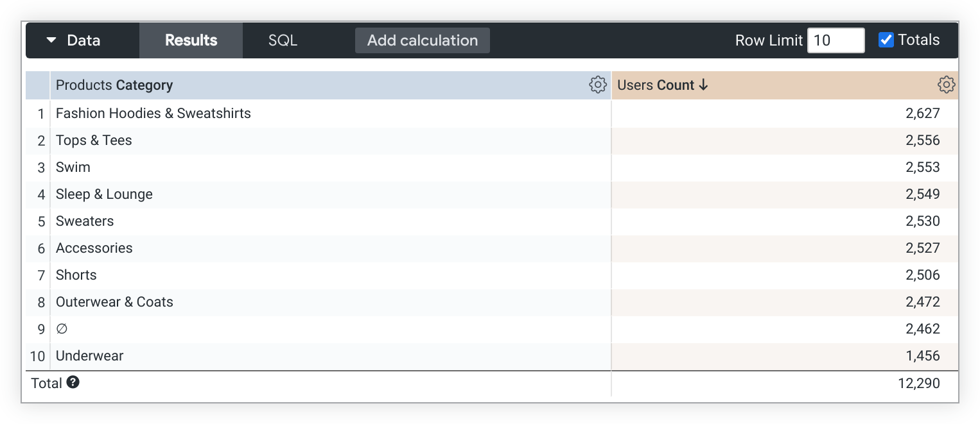
Task: Focus the Row Limit input field
Action: [835, 40]
